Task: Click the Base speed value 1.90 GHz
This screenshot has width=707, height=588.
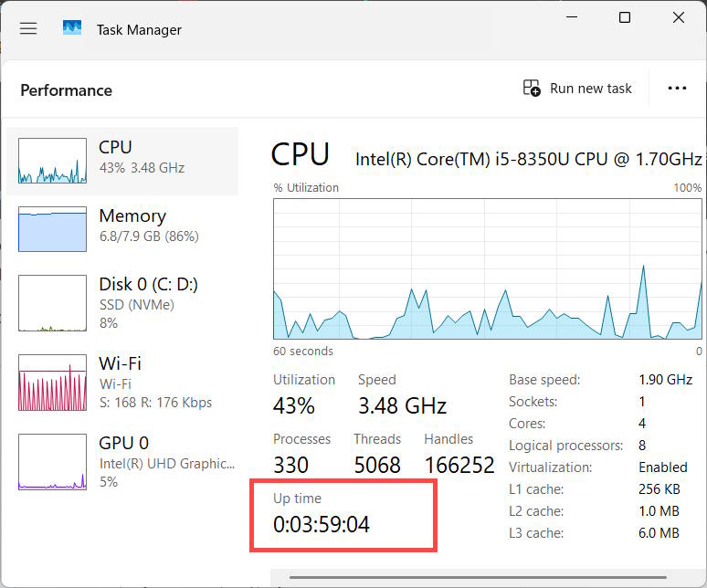Action: click(666, 380)
